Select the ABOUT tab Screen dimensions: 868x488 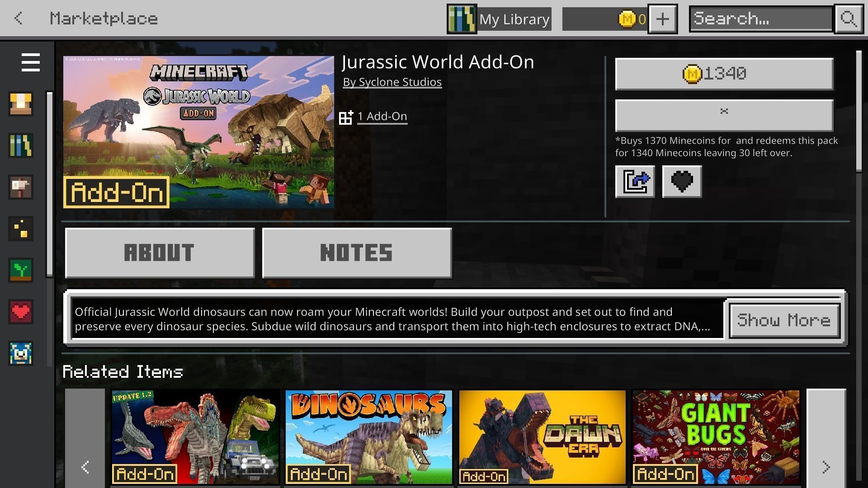(160, 253)
